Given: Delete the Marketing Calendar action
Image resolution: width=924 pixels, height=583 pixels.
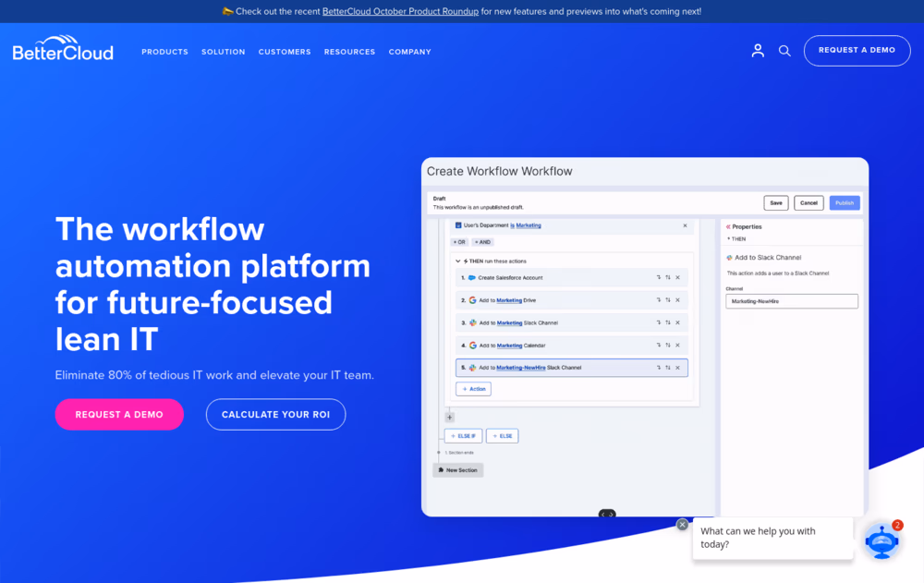Looking at the screenshot, I should point(677,345).
